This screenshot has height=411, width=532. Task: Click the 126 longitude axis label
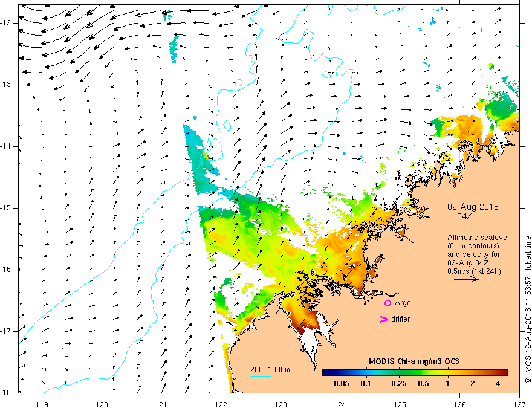tap(459, 404)
